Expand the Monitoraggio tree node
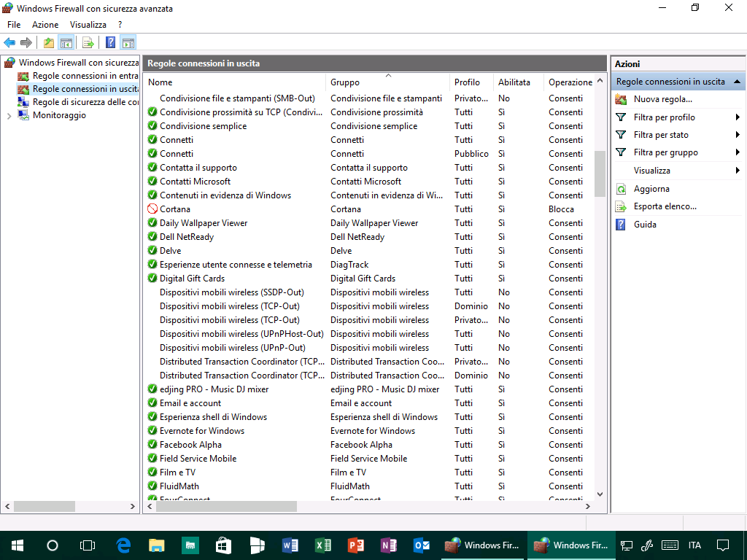This screenshot has width=747, height=560. (x=9, y=115)
